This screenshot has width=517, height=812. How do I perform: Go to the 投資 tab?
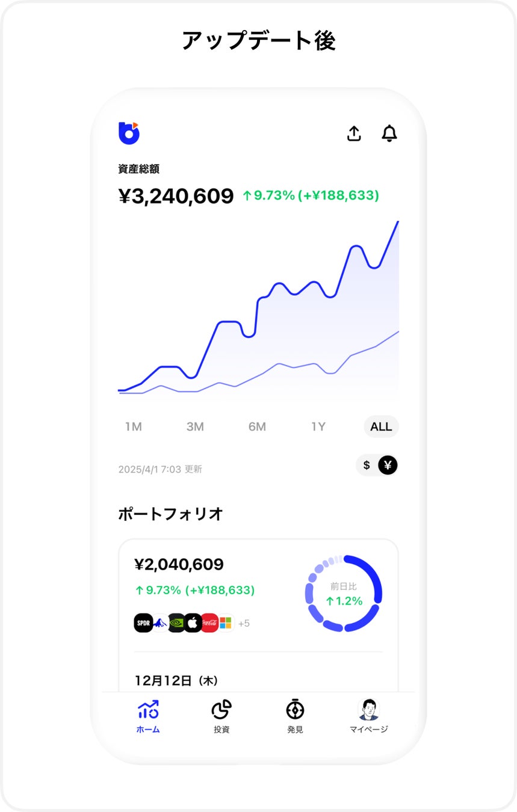[x=221, y=716]
